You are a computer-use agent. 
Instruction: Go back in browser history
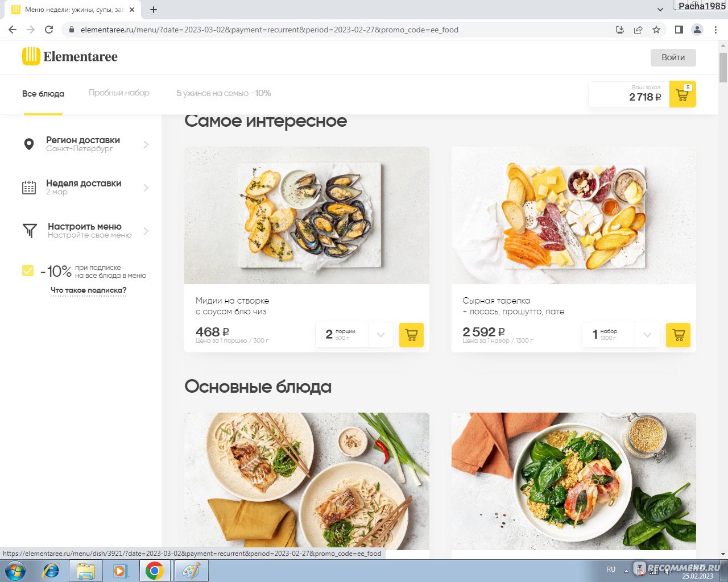point(13,30)
